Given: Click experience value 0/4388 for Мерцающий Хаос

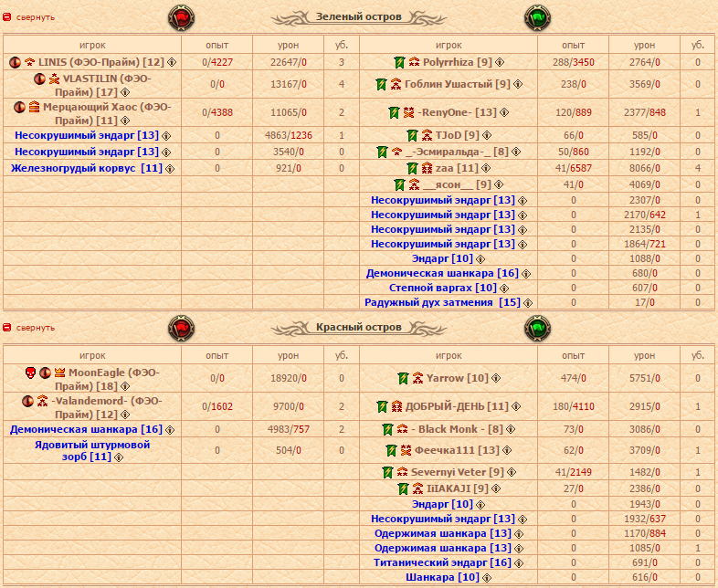Looking at the screenshot, I should [217, 112].
